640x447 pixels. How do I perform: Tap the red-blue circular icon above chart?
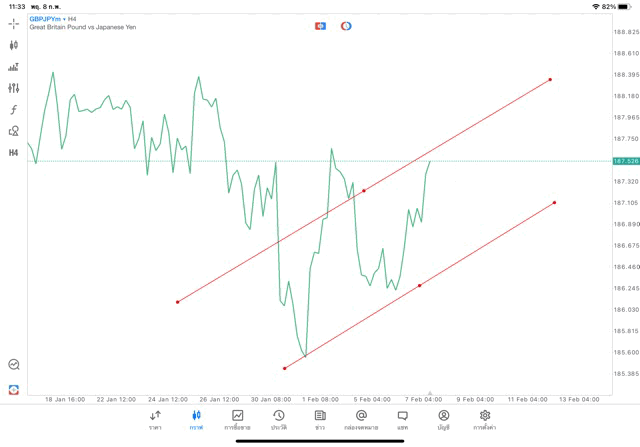click(346, 25)
